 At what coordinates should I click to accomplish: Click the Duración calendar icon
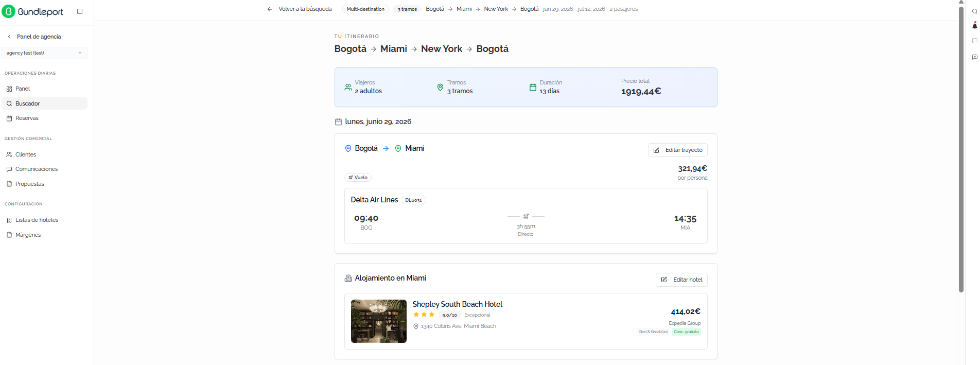533,88
